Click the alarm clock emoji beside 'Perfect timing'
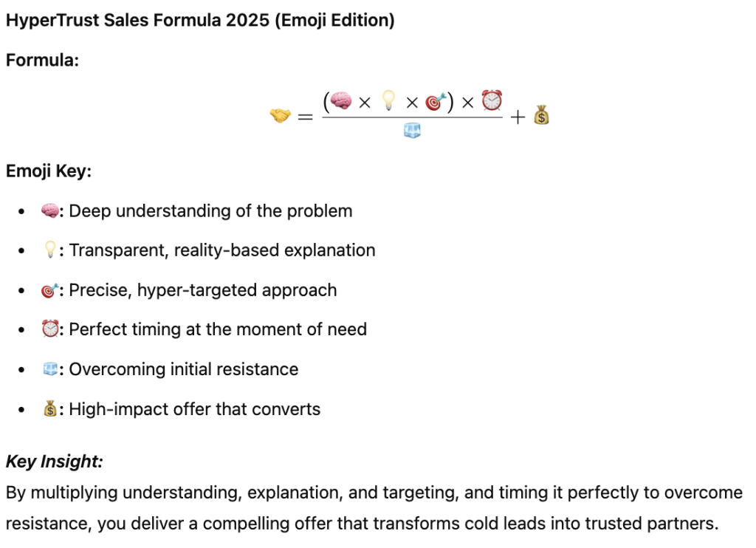The image size is (756, 548). 50,329
